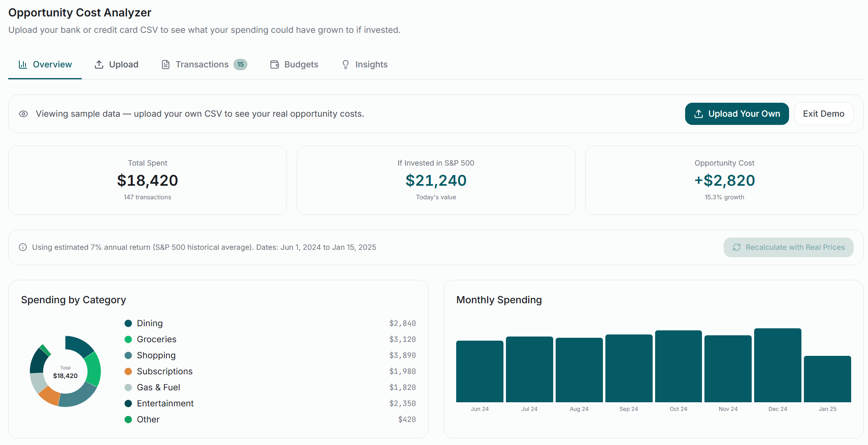Click the Jan 25 monthly spending bar

(827, 379)
